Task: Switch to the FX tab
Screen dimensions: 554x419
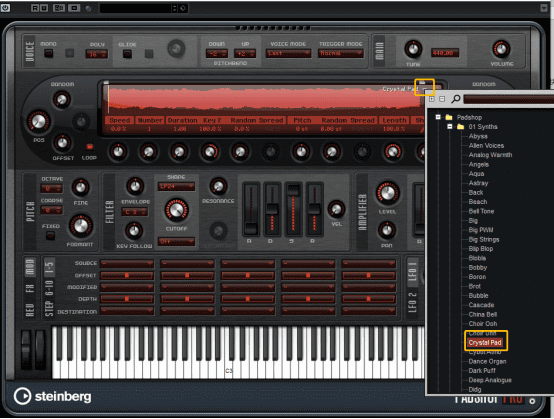Action: (30, 288)
